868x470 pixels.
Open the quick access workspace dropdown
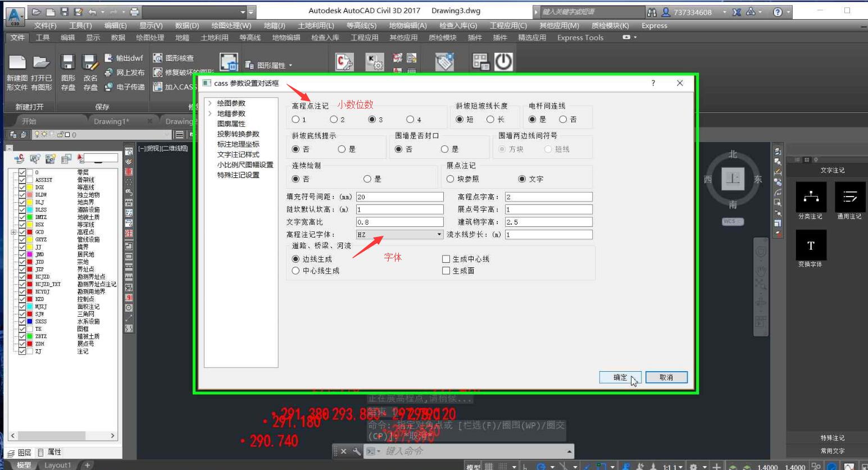[x=243, y=11]
